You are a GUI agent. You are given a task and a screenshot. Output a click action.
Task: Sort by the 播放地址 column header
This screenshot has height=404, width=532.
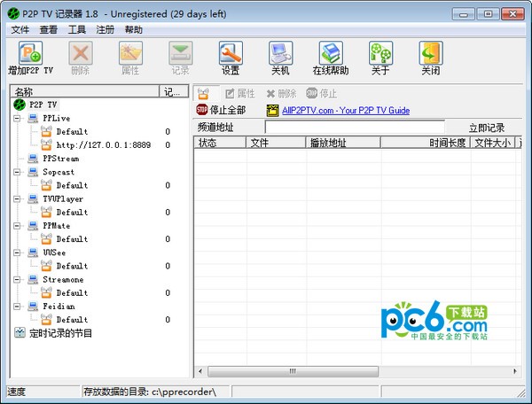343,143
